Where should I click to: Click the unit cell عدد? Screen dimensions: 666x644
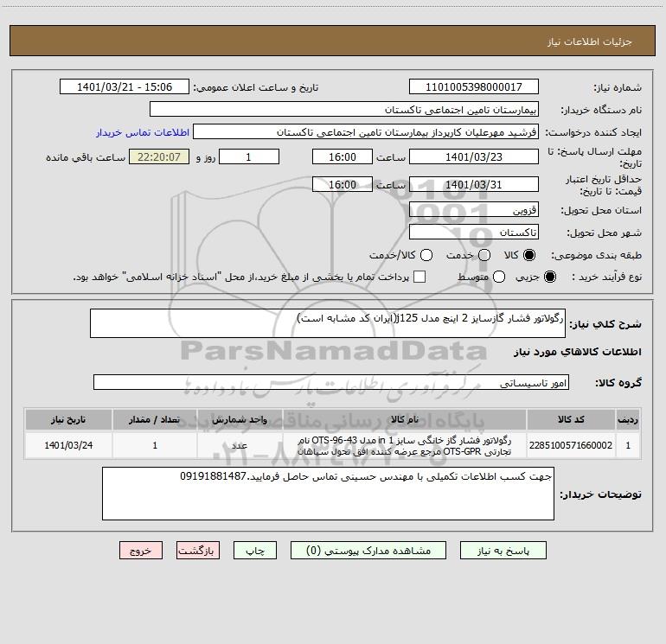[x=240, y=445]
